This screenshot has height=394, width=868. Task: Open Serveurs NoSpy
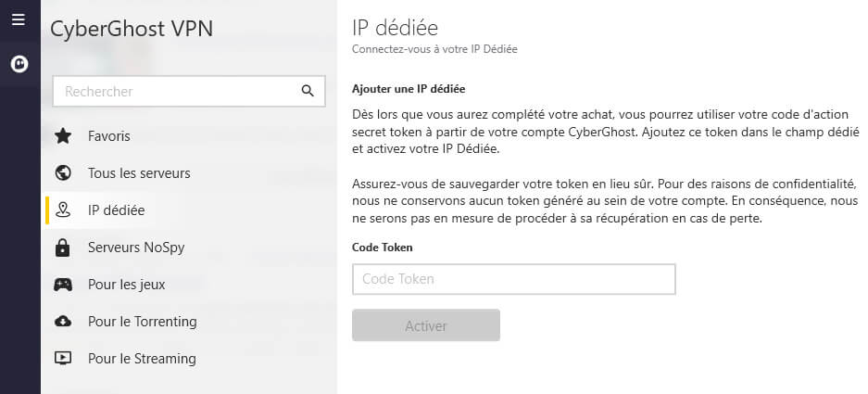189,248
